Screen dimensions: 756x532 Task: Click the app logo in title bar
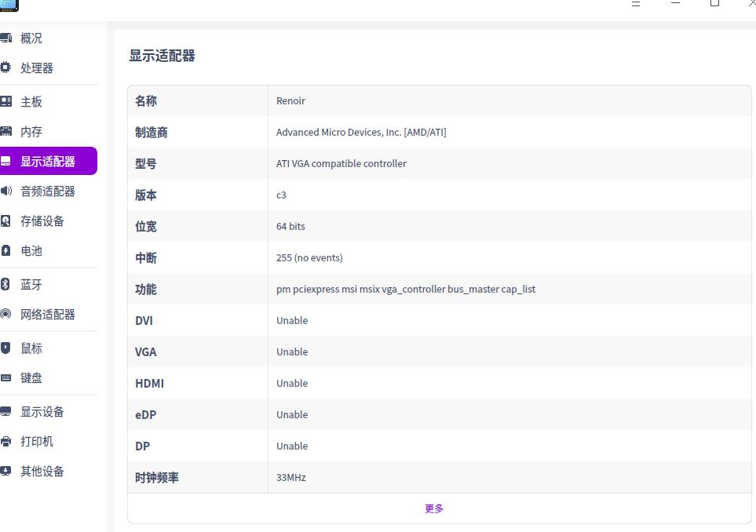click(x=9, y=5)
